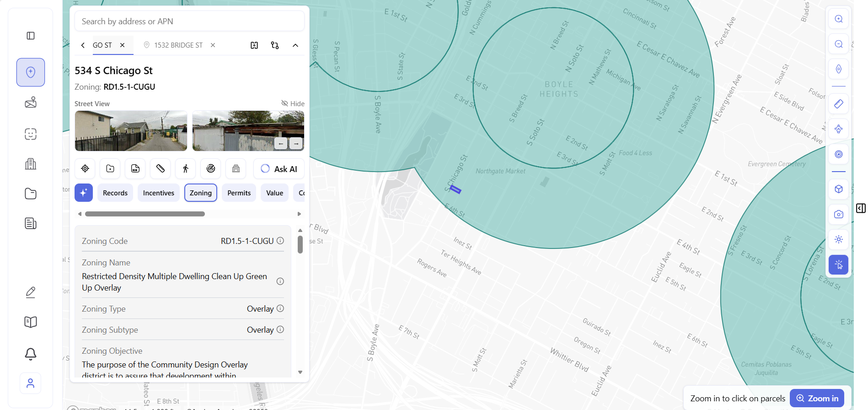Show next Street View image arrow

coord(296,143)
